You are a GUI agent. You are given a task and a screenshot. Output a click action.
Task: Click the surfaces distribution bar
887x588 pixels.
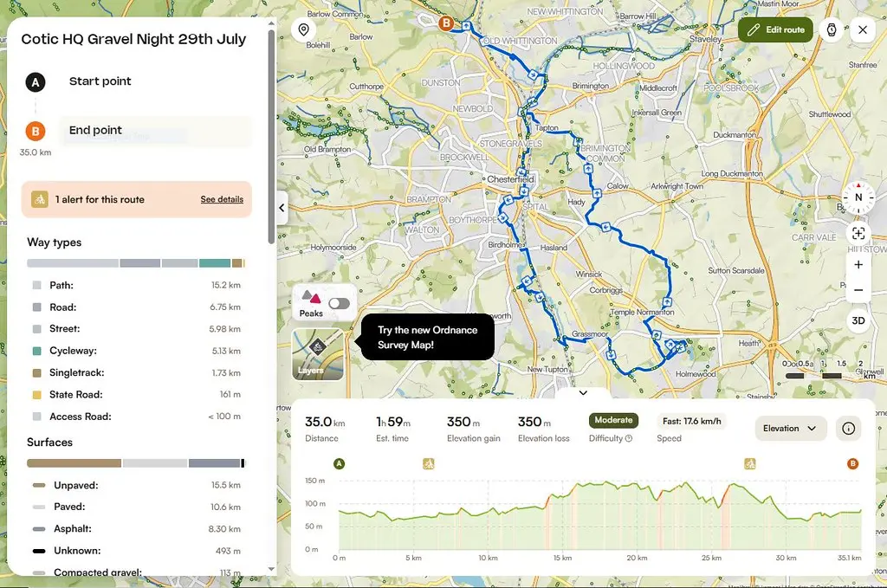point(136,463)
